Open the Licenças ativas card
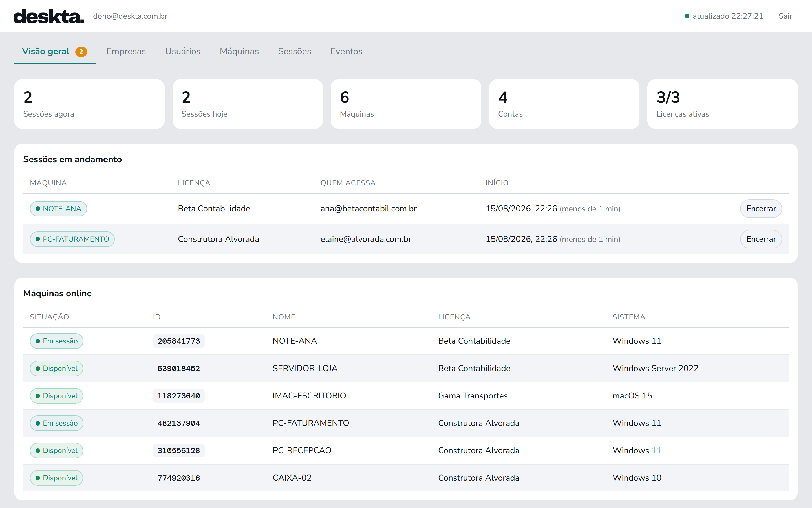The height and width of the screenshot is (508, 812). pyautogui.click(x=722, y=104)
